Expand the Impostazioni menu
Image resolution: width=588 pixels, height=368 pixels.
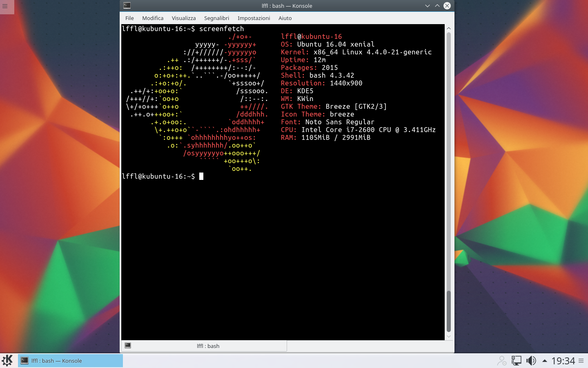(254, 18)
